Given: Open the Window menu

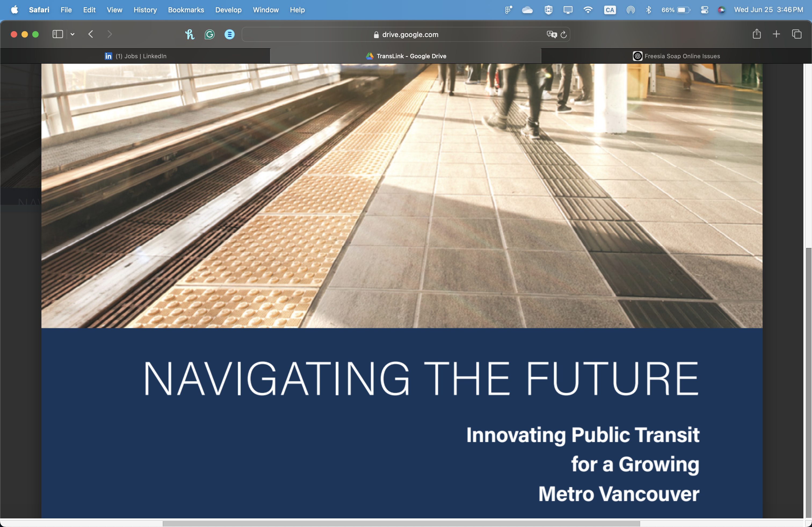Looking at the screenshot, I should tap(266, 10).
